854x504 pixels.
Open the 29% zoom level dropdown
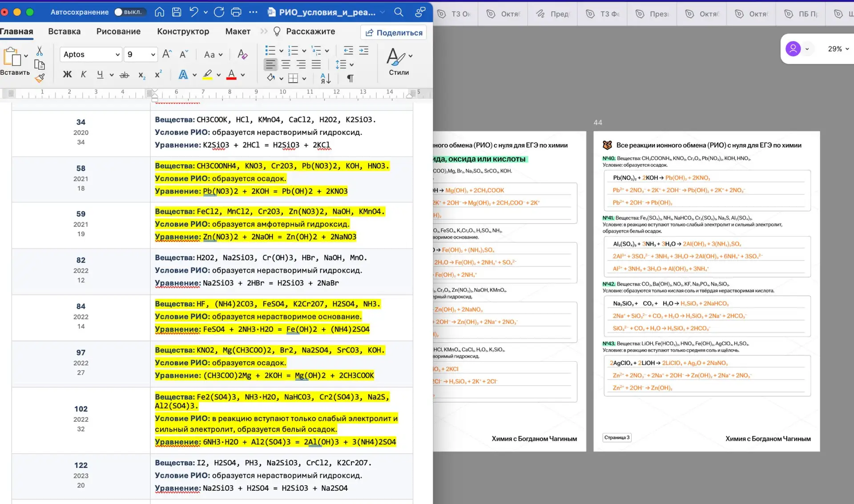coord(838,49)
